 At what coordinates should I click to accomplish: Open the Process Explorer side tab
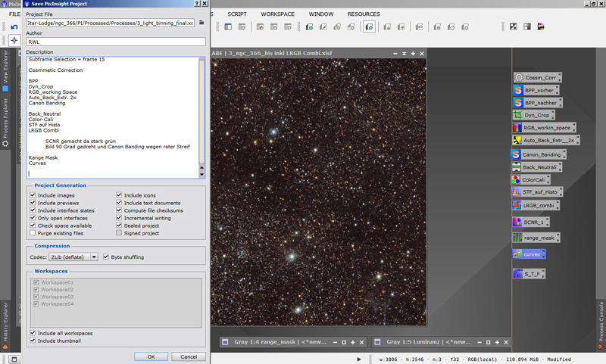pos(5,123)
